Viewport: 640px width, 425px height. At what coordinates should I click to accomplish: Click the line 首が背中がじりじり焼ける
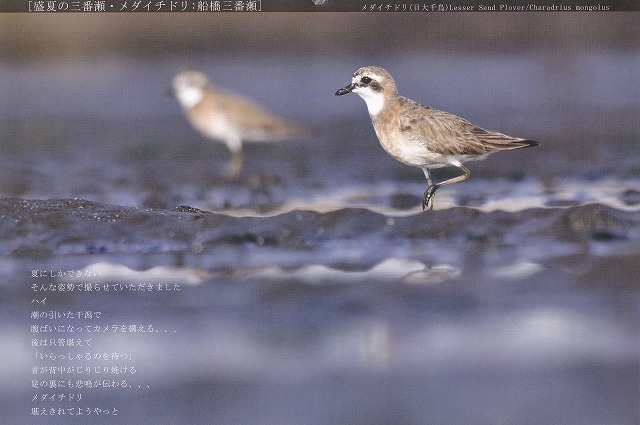(84, 370)
